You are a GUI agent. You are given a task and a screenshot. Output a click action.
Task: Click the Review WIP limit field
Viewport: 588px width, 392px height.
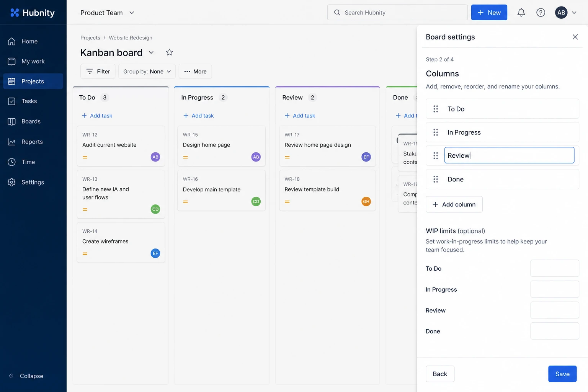point(555,310)
